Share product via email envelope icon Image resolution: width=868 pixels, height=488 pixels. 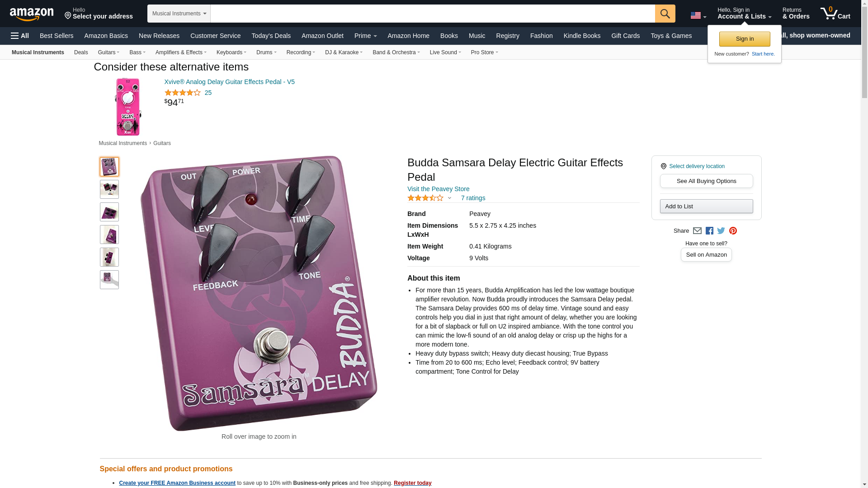[697, 231]
